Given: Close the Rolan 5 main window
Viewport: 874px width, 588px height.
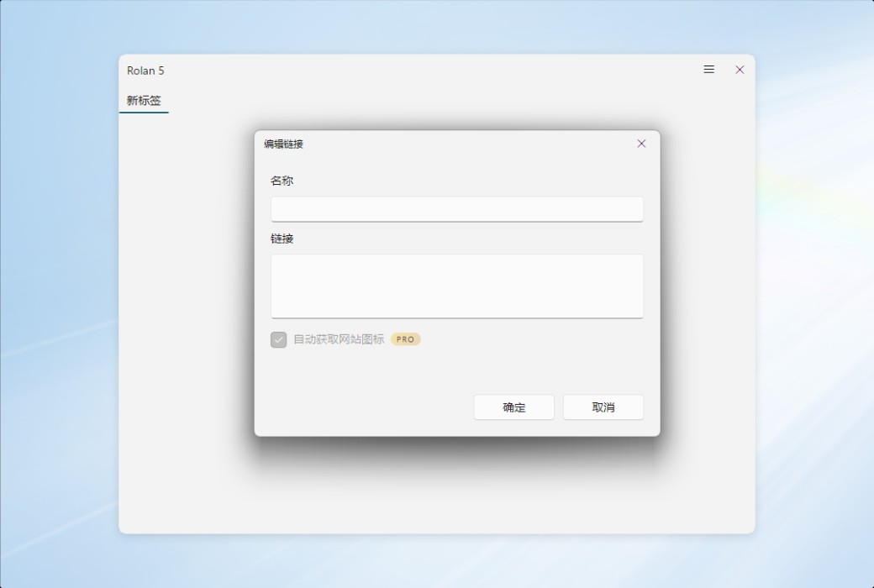Looking at the screenshot, I should point(739,70).
